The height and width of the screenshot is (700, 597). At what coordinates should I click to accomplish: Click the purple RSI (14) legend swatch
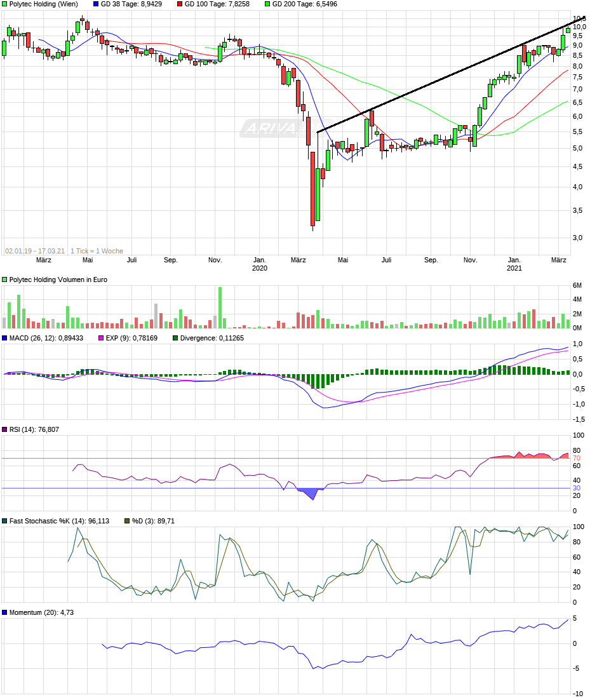click(x=4, y=430)
